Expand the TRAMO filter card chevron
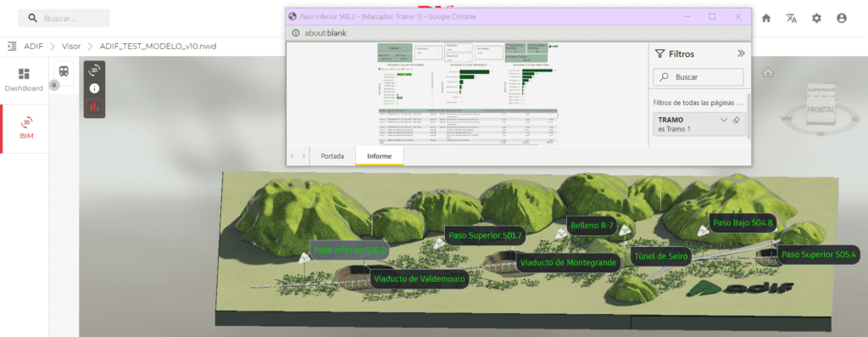 (724, 121)
